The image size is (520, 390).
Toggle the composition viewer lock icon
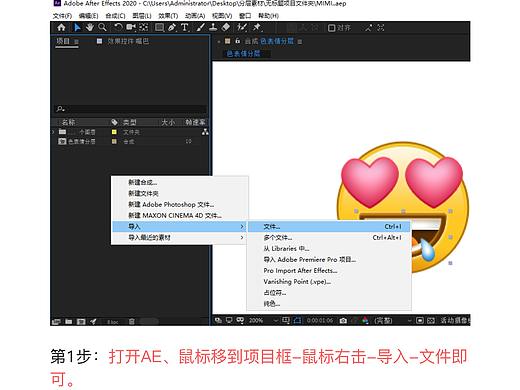(237, 41)
